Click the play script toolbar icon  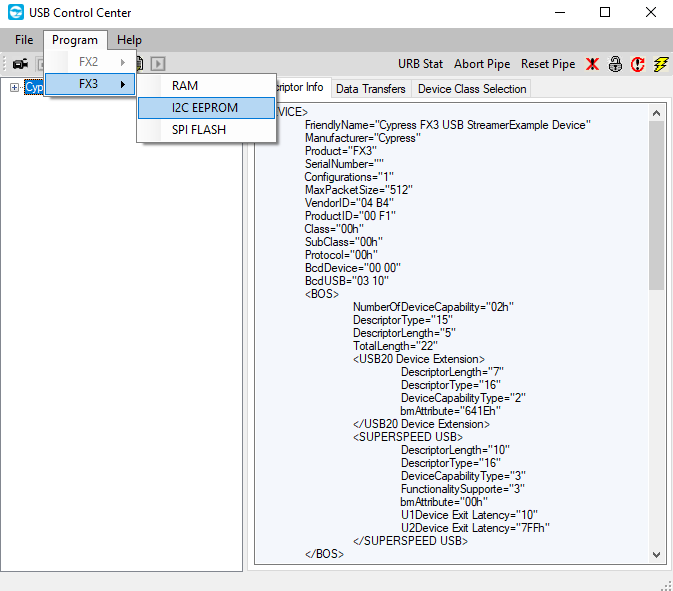(x=158, y=64)
